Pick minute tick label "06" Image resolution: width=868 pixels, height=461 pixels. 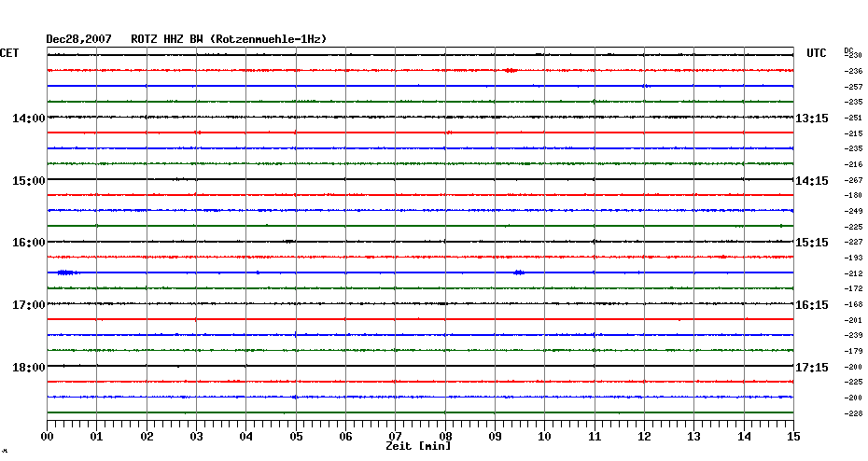pyautogui.click(x=346, y=437)
